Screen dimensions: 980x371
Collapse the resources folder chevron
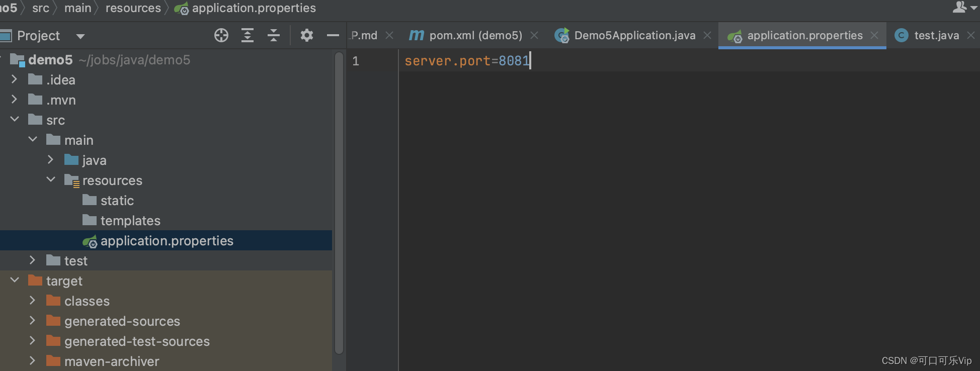coord(51,179)
